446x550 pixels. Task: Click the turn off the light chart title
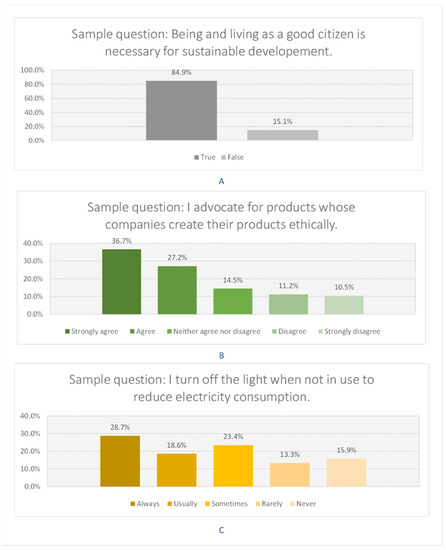click(x=221, y=388)
